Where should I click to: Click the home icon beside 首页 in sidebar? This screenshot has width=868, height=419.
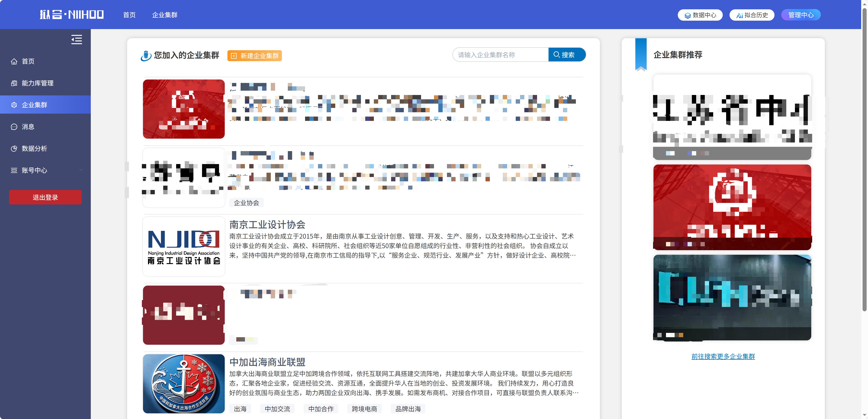[14, 61]
